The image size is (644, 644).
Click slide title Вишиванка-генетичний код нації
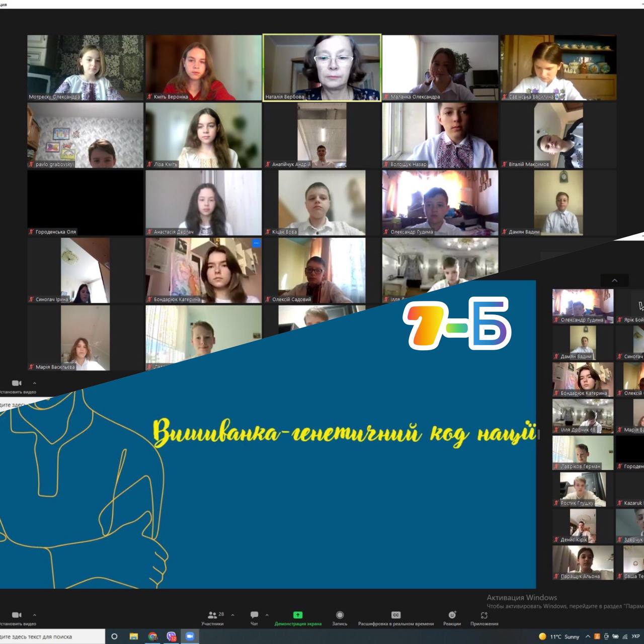[344, 434]
